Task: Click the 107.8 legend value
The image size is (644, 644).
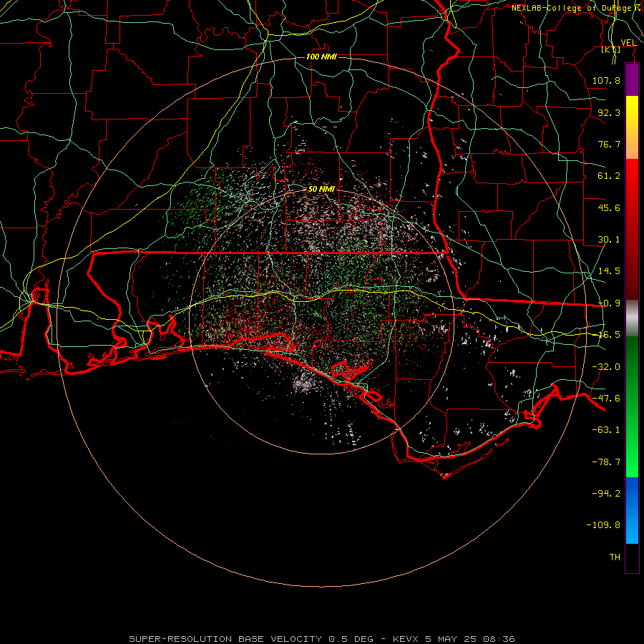Action: click(x=606, y=80)
